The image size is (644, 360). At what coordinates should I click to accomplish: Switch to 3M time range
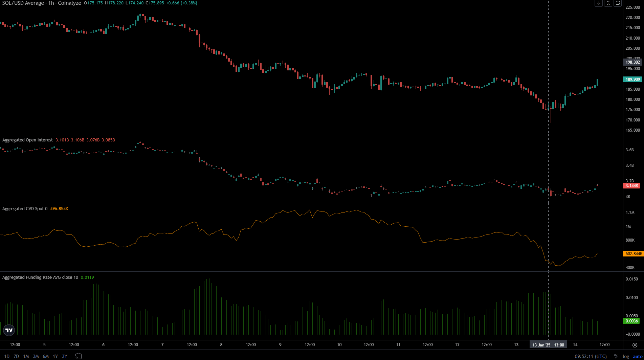(x=36, y=356)
